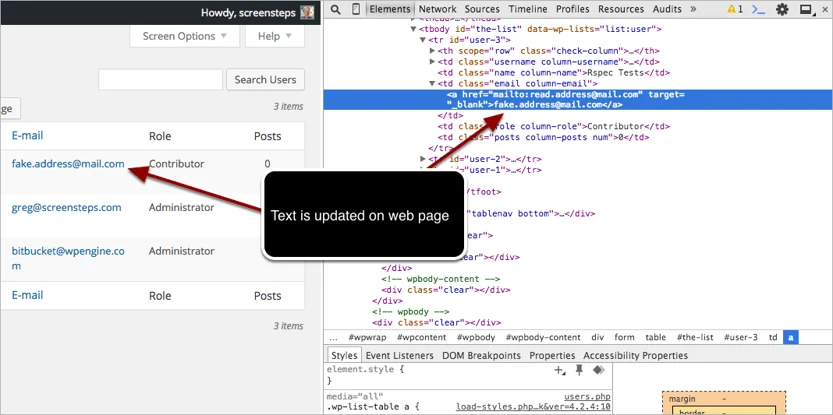The width and height of the screenshot is (833, 415).
Task: Open fake.address@mail.com email link
Action: (x=68, y=164)
